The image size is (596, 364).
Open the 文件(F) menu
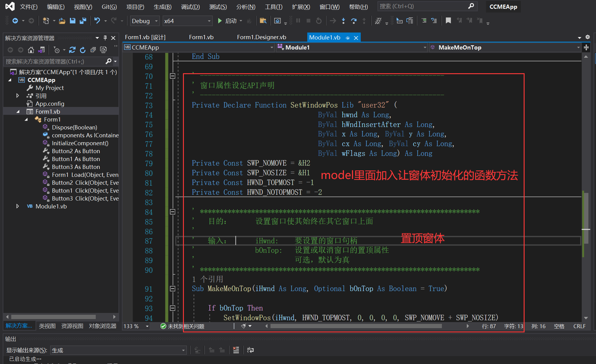pos(29,7)
